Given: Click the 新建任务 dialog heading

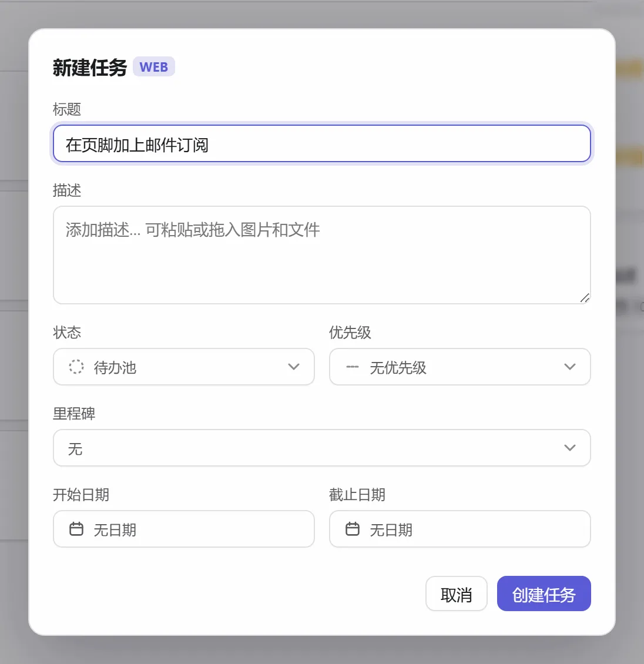Looking at the screenshot, I should tap(90, 68).
